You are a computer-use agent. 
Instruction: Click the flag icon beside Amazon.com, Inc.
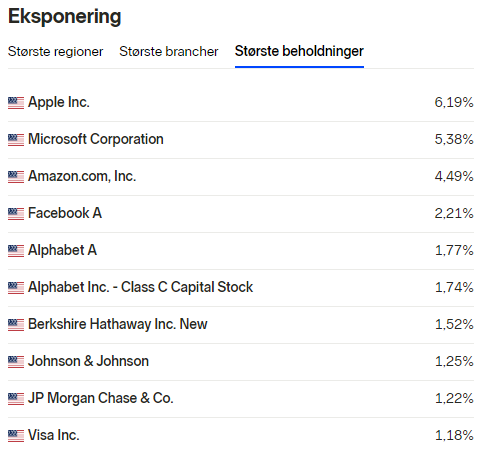coord(16,177)
